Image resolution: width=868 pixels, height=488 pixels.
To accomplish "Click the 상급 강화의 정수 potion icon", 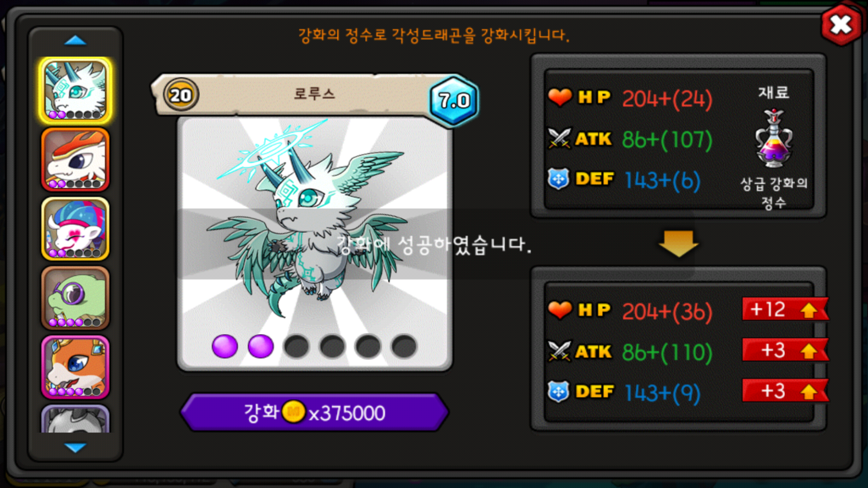I will (774, 138).
